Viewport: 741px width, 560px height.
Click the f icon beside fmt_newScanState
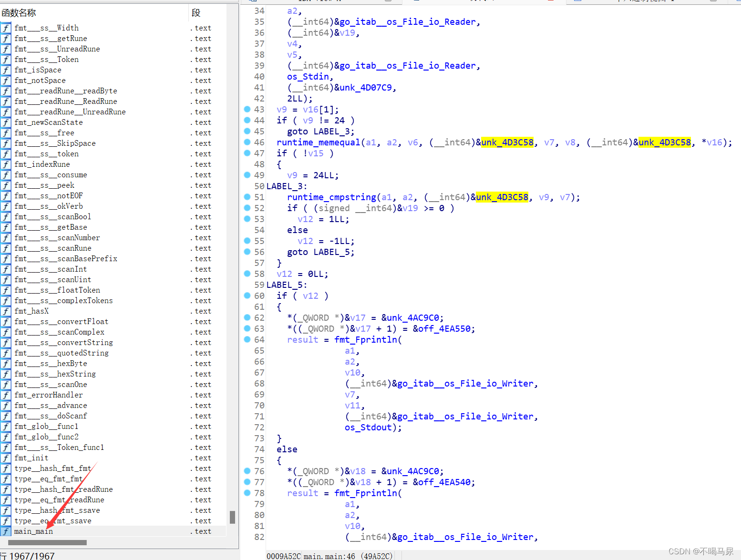[x=5, y=122]
